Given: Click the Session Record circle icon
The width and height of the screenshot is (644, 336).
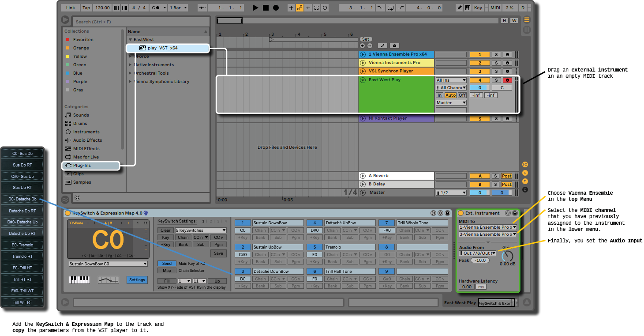Looking at the screenshot, I should coord(325,8).
